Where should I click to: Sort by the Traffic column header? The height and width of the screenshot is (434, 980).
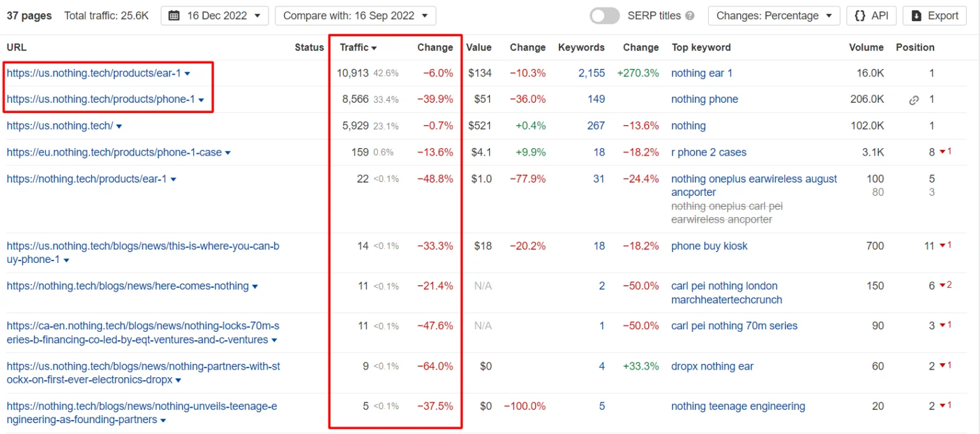(x=358, y=47)
